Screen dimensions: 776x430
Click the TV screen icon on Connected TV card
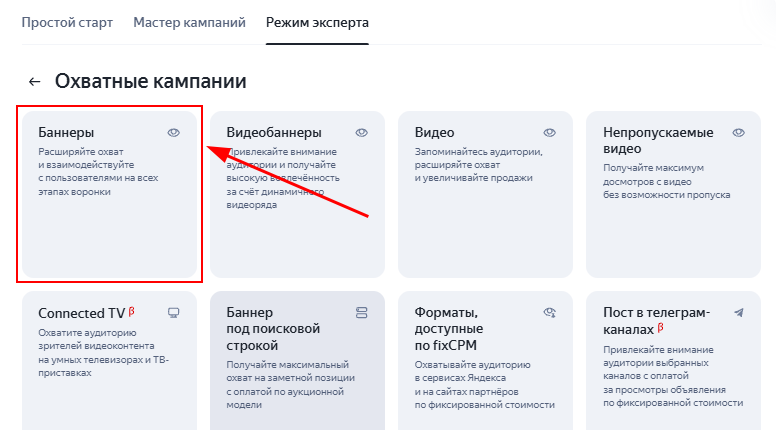(x=173, y=313)
